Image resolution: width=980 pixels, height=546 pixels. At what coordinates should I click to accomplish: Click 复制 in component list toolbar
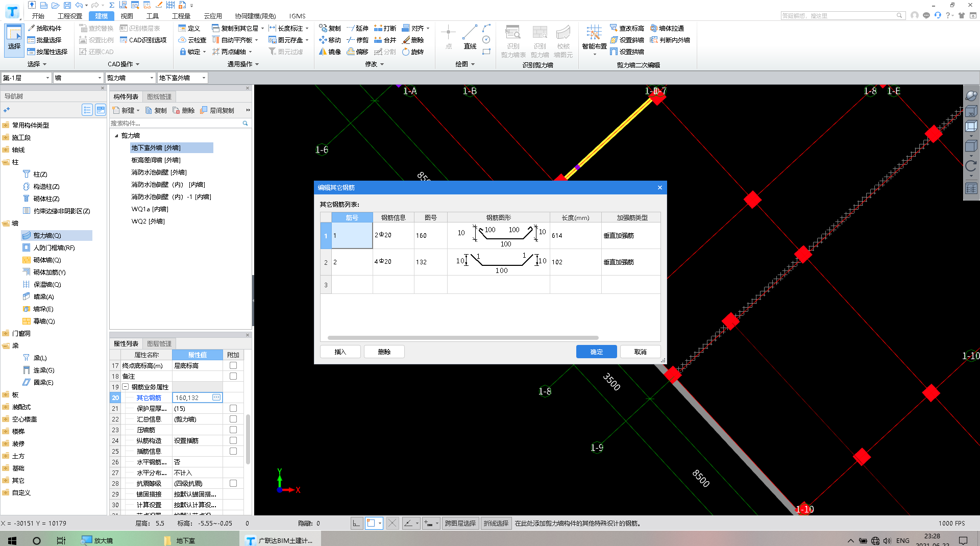(x=156, y=110)
